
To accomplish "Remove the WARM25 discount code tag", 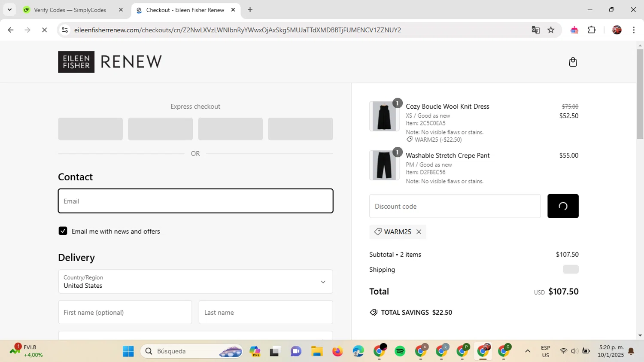I will [419, 232].
